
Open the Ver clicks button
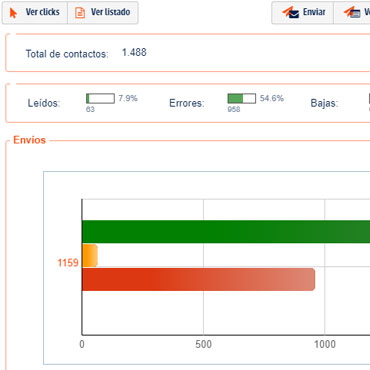(35, 13)
